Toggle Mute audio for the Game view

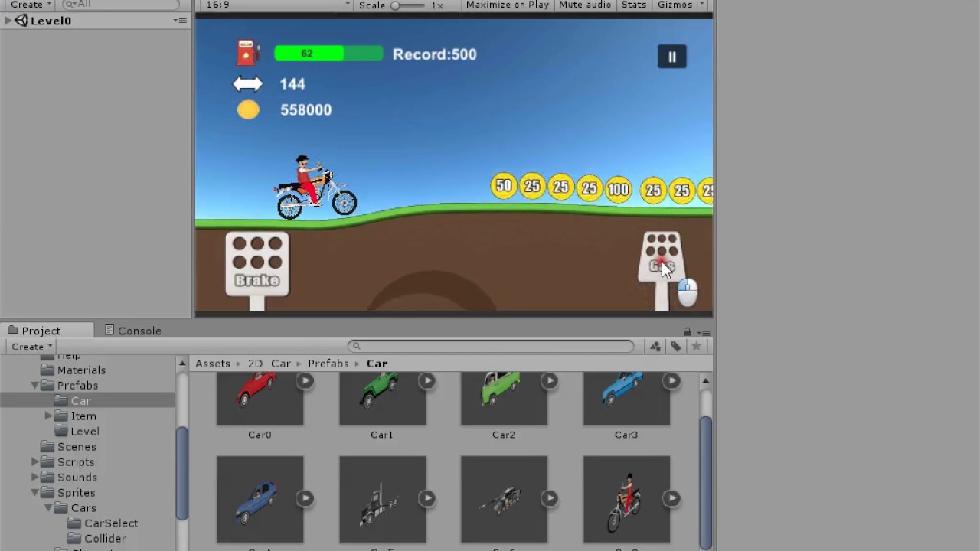click(x=584, y=5)
